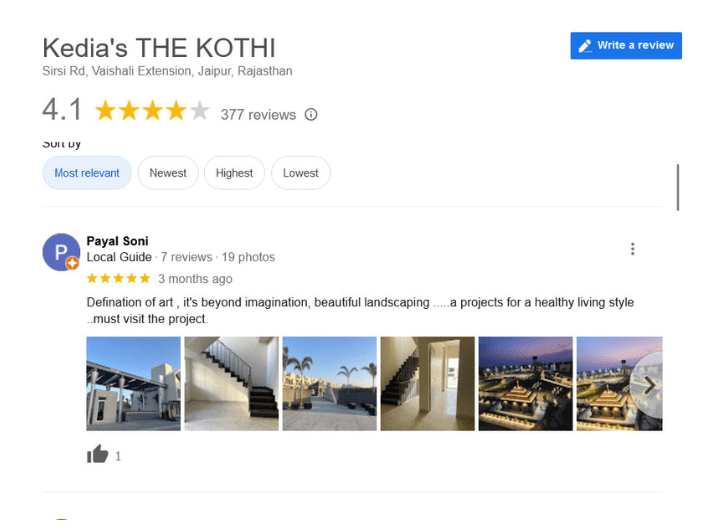Open the palm trees courtyard photo
This screenshot has height=530, width=727.
(x=330, y=383)
